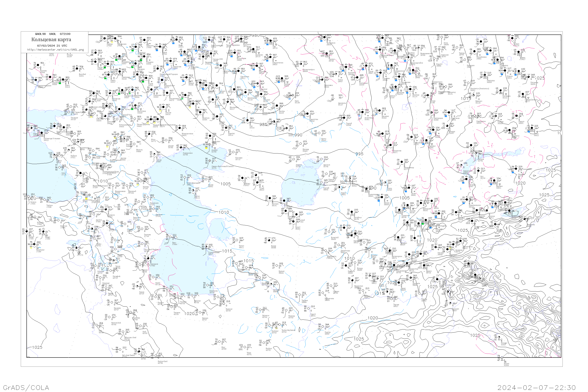Click the 990 isobar label
The image size is (588, 392).
pos(298,135)
